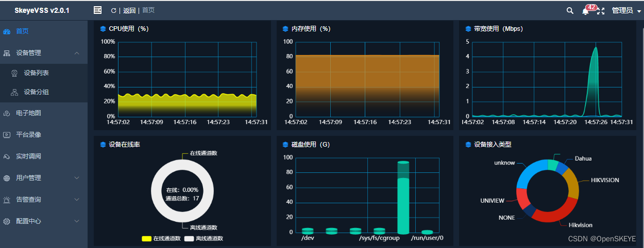Expand the 配置中心 submenu

(x=77, y=221)
